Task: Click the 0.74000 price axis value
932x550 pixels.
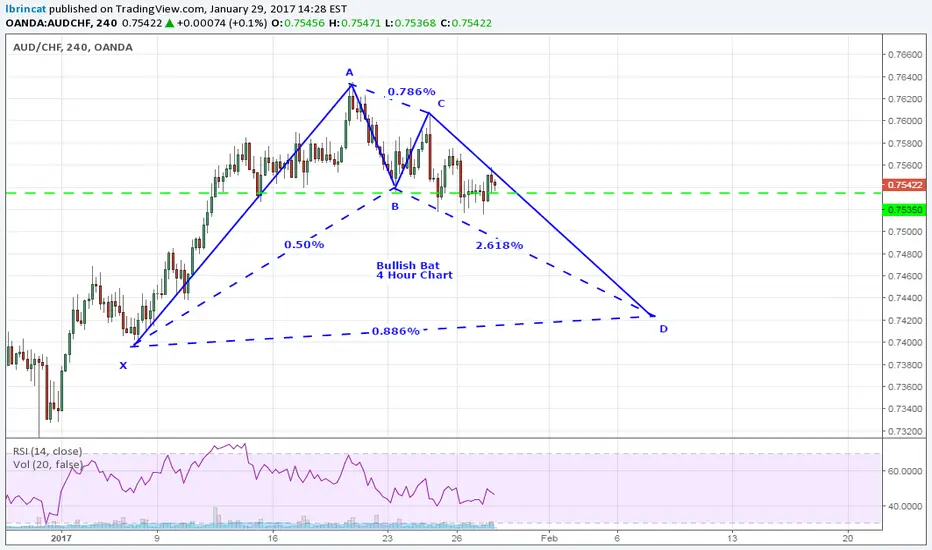Action: coord(905,342)
